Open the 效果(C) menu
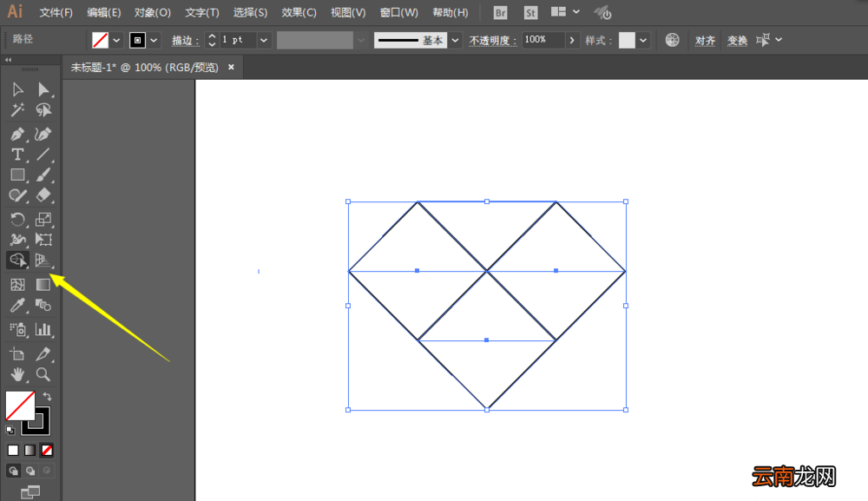 (x=299, y=12)
